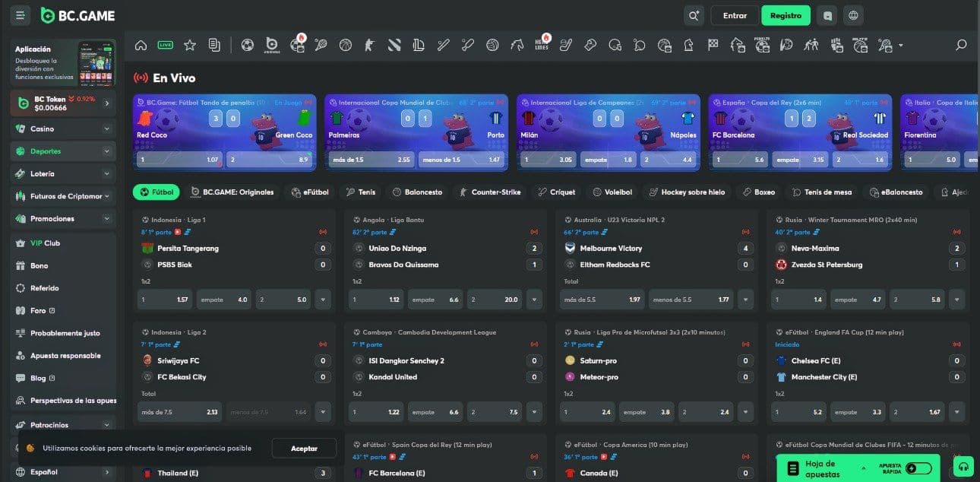980x482 pixels.
Task: Open the home icon in sports bar
Action: click(141, 46)
